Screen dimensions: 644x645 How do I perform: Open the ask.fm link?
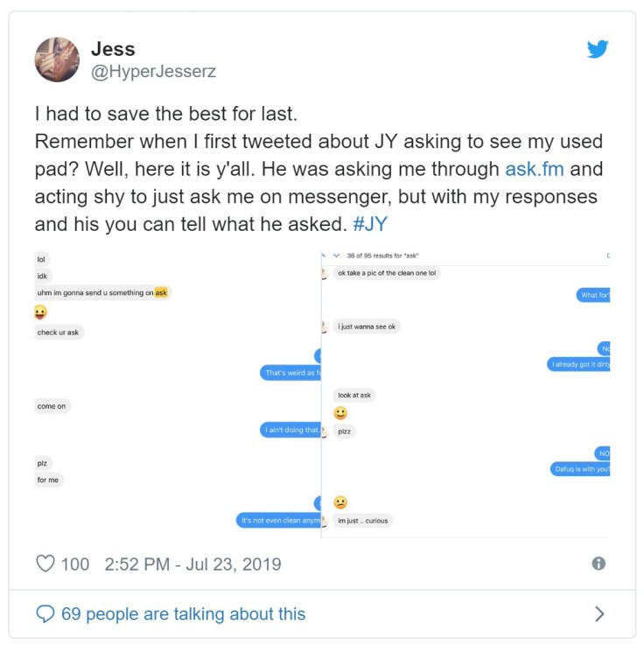[x=535, y=169]
